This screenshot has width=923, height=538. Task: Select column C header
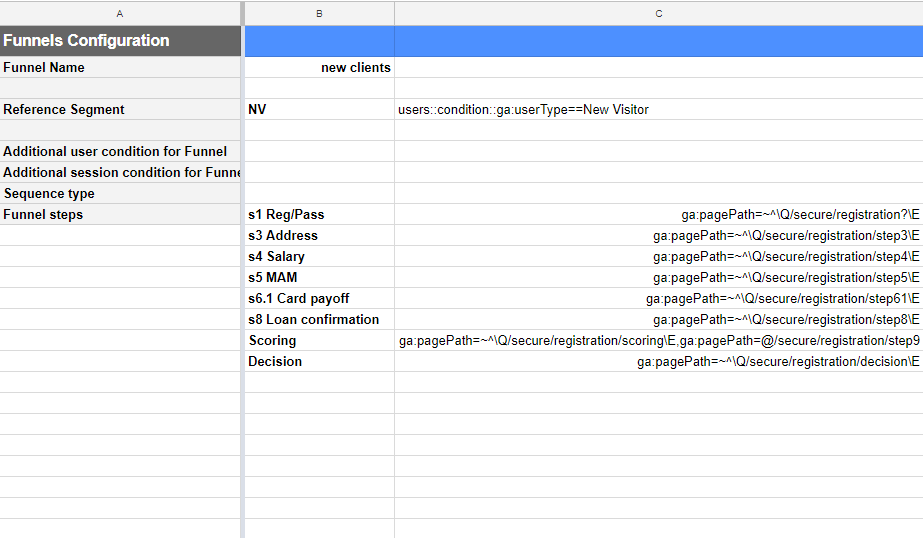click(x=659, y=14)
